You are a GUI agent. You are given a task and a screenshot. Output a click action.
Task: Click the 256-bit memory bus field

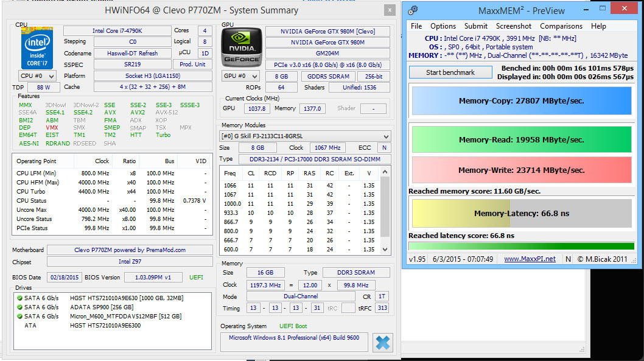point(373,76)
